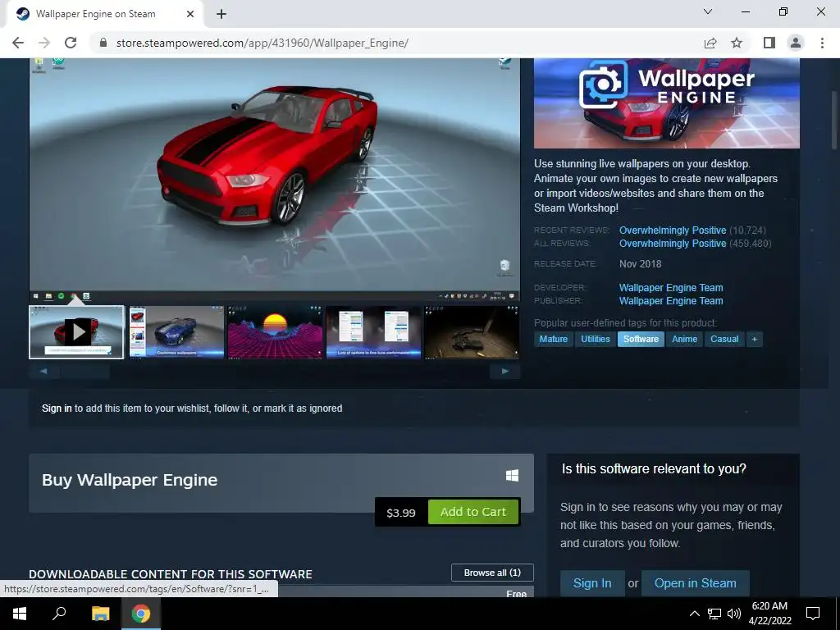Open recent reviews Overwhelmingly Positive link

tap(673, 231)
